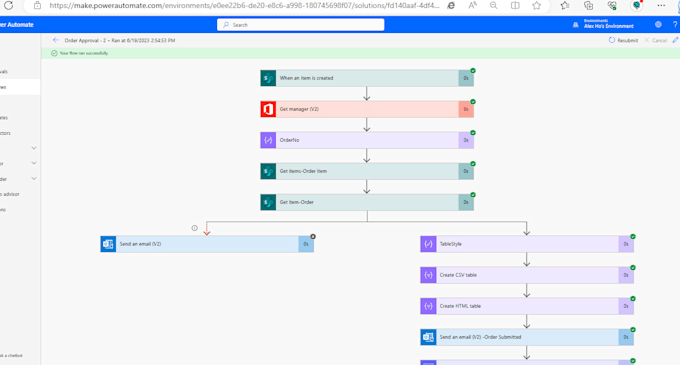Click Outlook icon on Order Submitted email
The width and height of the screenshot is (680, 365).
[x=428, y=337]
